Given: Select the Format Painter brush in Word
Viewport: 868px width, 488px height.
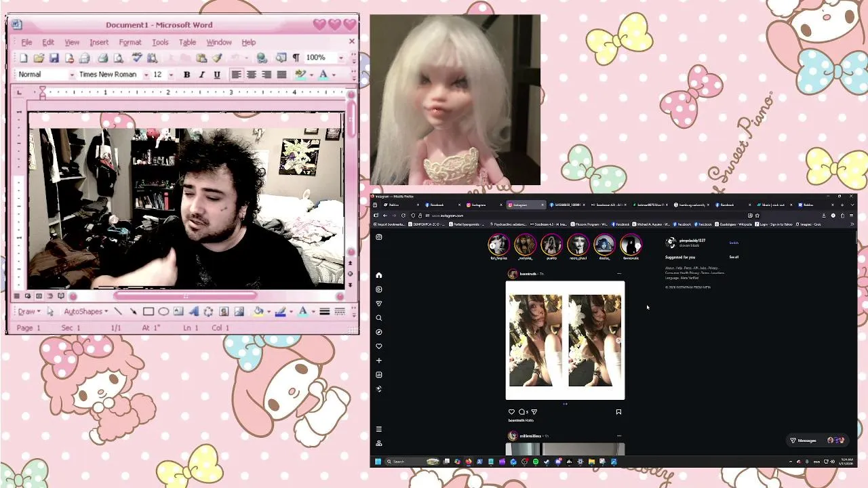Looking at the screenshot, I should pyautogui.click(x=217, y=58).
